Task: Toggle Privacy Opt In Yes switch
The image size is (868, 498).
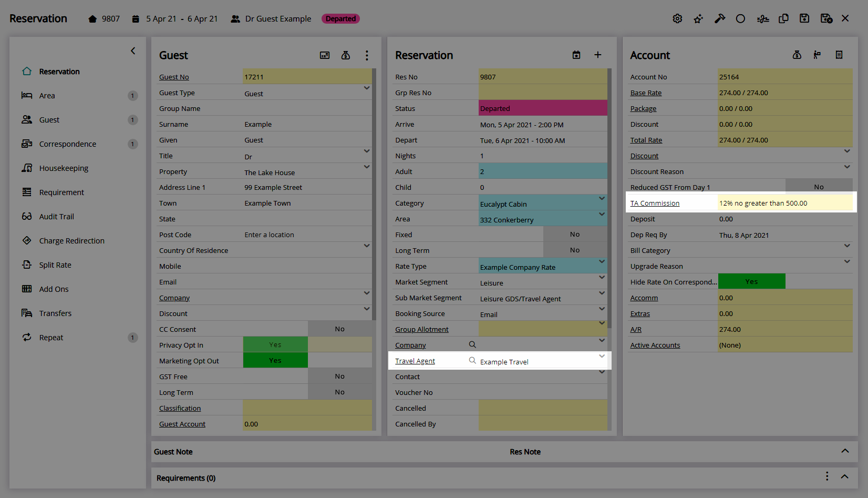Action: click(x=275, y=344)
